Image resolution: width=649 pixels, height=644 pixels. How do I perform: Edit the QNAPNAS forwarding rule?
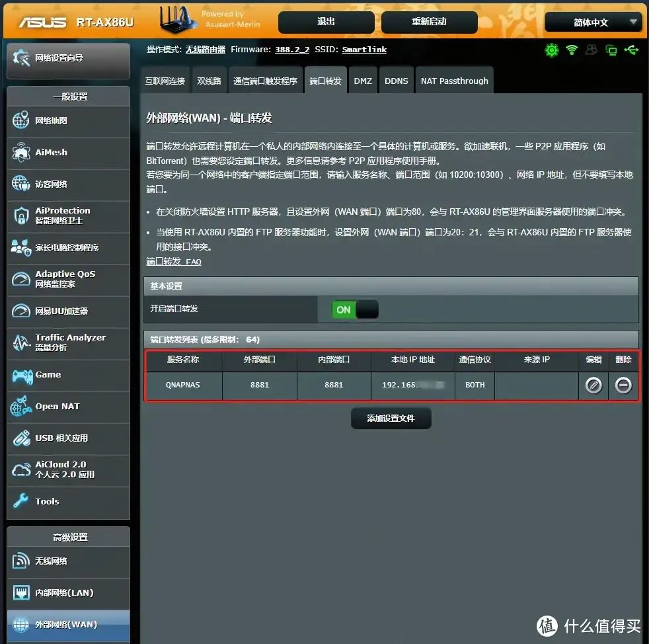593,385
